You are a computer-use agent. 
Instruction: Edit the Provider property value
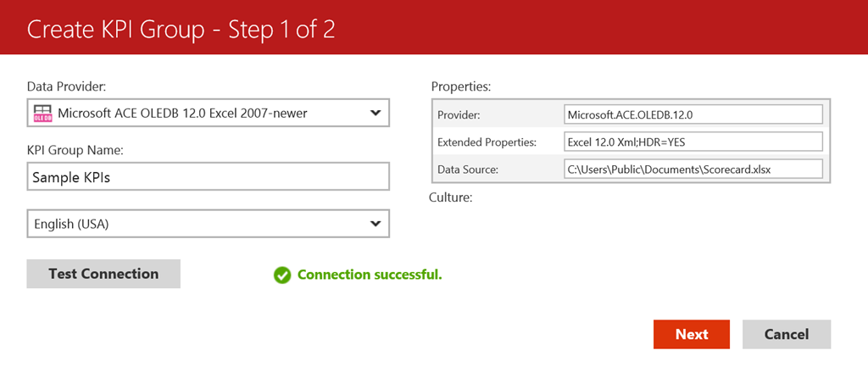pyautogui.click(x=693, y=114)
